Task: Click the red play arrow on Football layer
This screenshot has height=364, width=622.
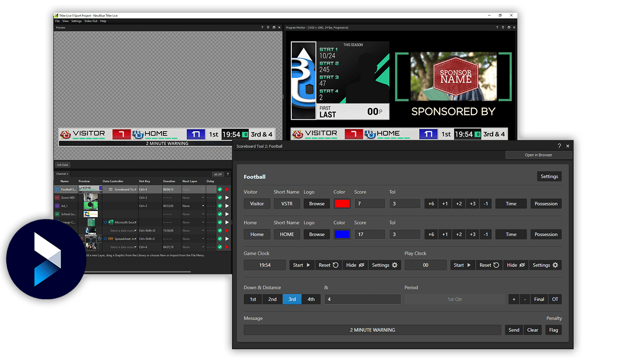Action: 227,189
